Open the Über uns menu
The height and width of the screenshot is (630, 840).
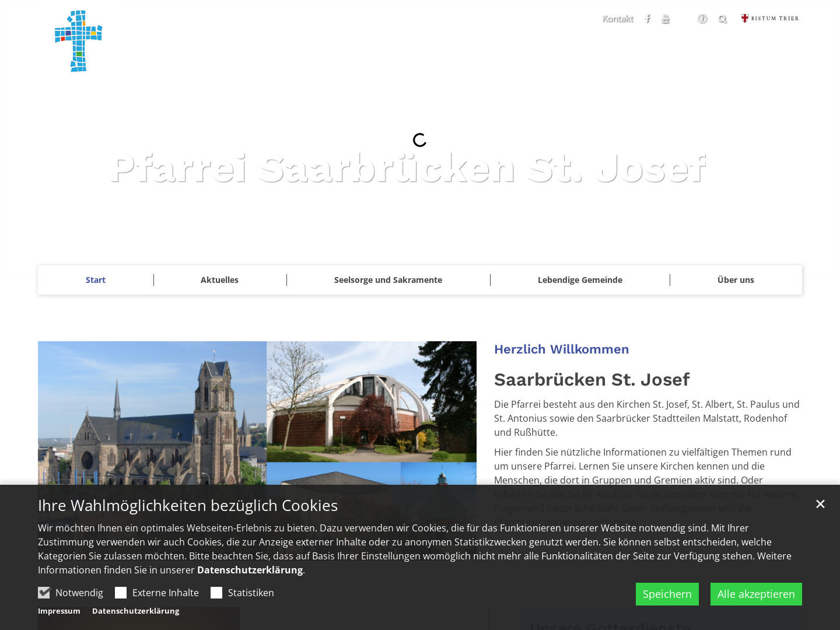(x=736, y=280)
